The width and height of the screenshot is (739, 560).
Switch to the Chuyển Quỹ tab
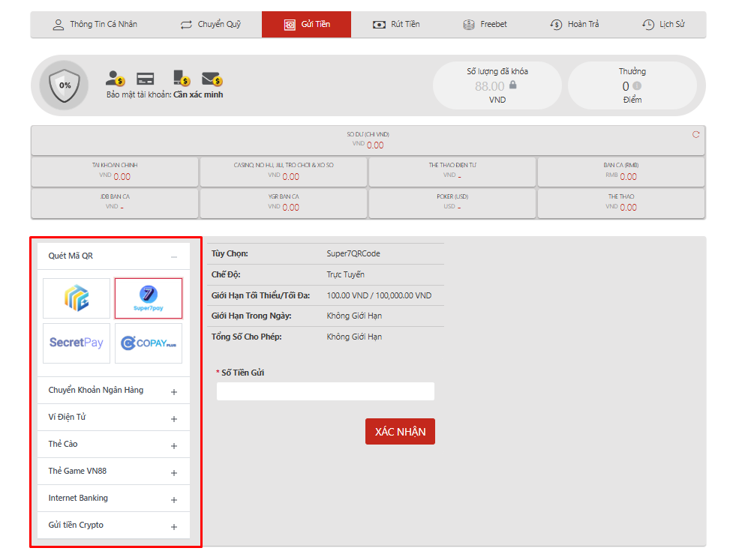click(211, 25)
